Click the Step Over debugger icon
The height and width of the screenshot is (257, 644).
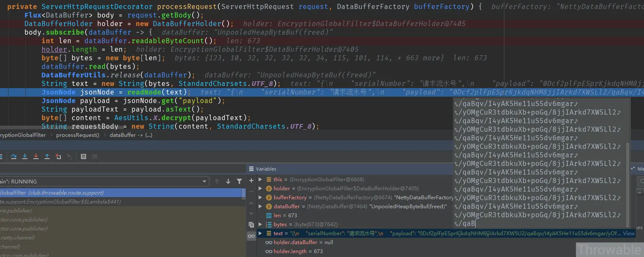pyautogui.click(x=14, y=157)
